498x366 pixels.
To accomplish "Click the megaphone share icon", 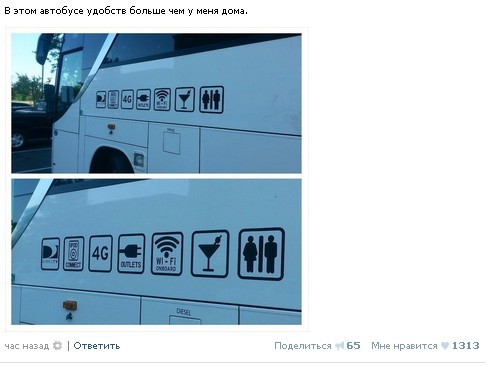I will [x=339, y=346].
